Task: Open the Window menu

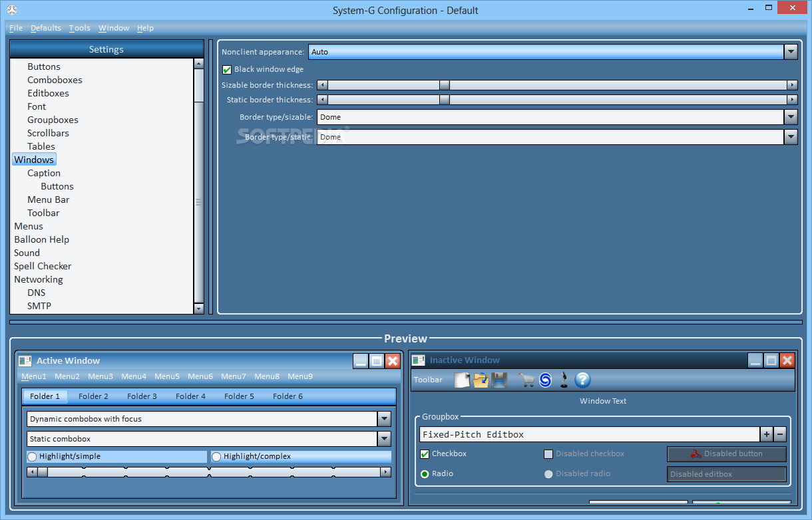Action: pyautogui.click(x=114, y=28)
